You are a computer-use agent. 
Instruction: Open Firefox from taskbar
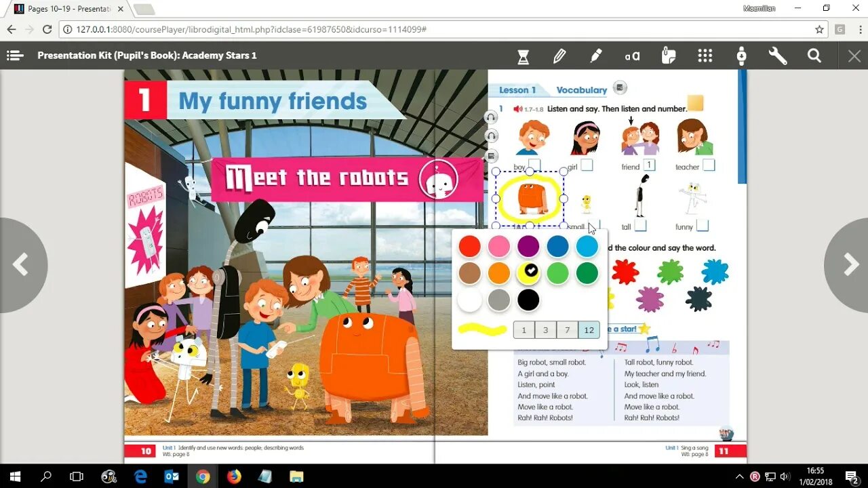[x=234, y=476]
